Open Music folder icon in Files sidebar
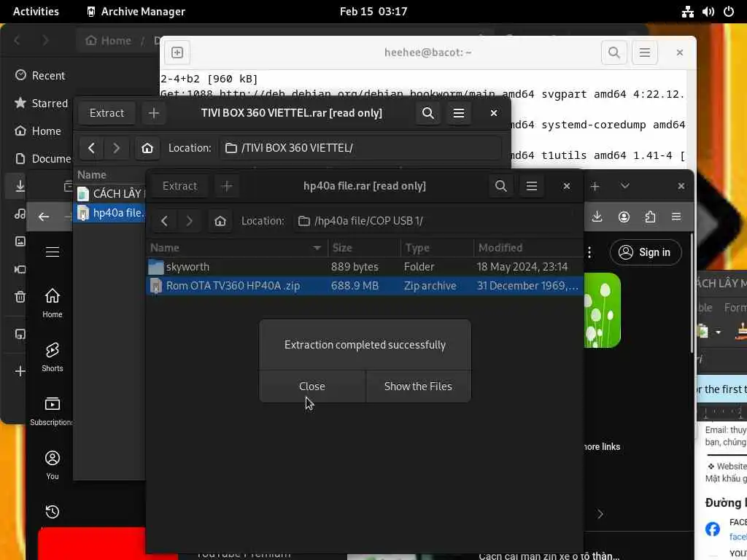Screen dimensions: 747x560 click(20, 214)
